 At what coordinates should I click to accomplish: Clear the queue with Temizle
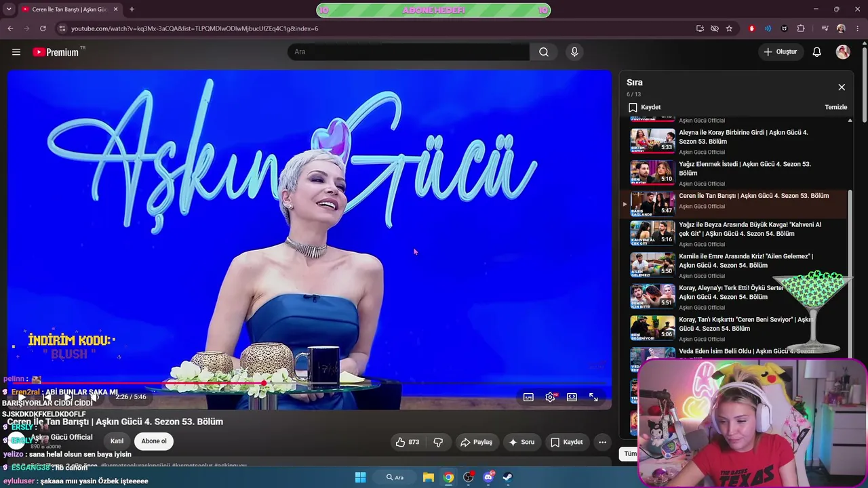pyautogui.click(x=836, y=107)
